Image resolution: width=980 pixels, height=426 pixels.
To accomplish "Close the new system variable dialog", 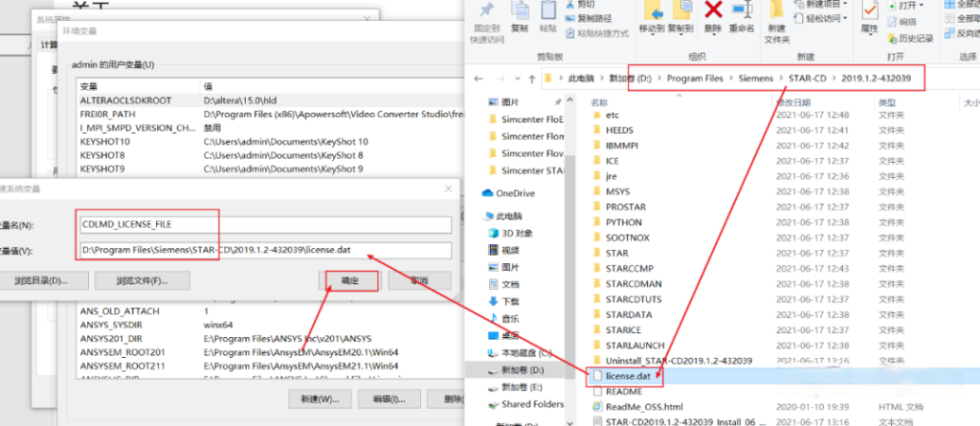I will pos(448,189).
